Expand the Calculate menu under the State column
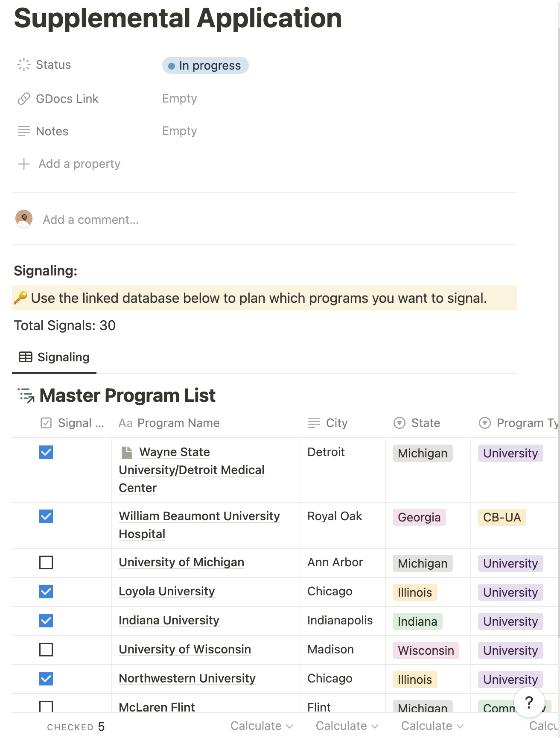 (x=432, y=726)
